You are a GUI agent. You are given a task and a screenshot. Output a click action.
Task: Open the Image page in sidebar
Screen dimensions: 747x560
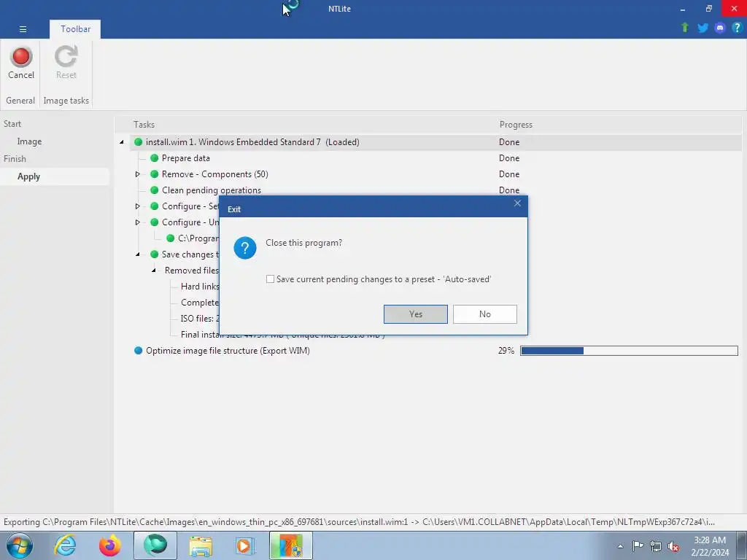(29, 141)
